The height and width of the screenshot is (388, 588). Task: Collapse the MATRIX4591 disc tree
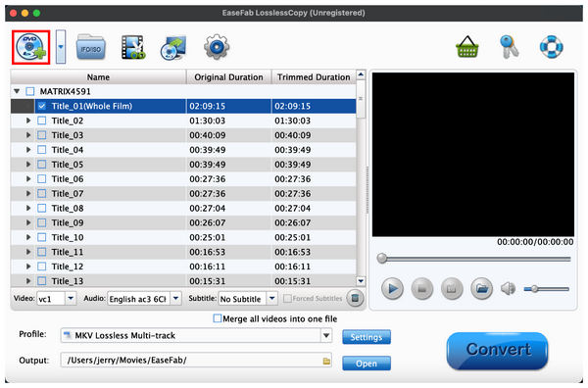17,91
